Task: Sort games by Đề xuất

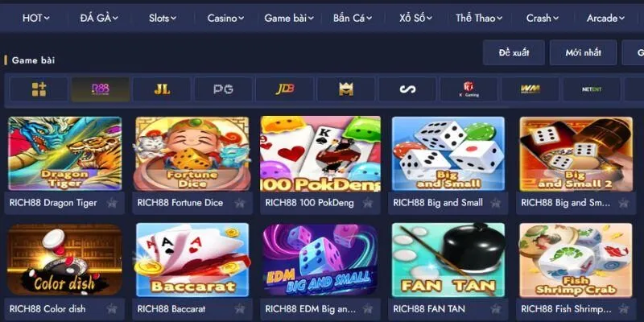Action: [x=514, y=52]
